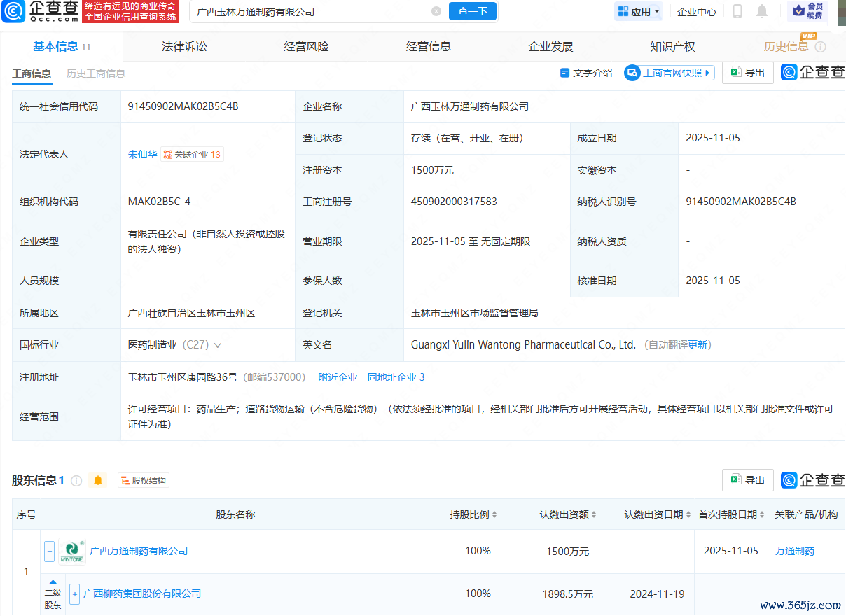The image size is (846, 616).
Task: Clear the search box with the X icon
Action: pyautogui.click(x=436, y=12)
